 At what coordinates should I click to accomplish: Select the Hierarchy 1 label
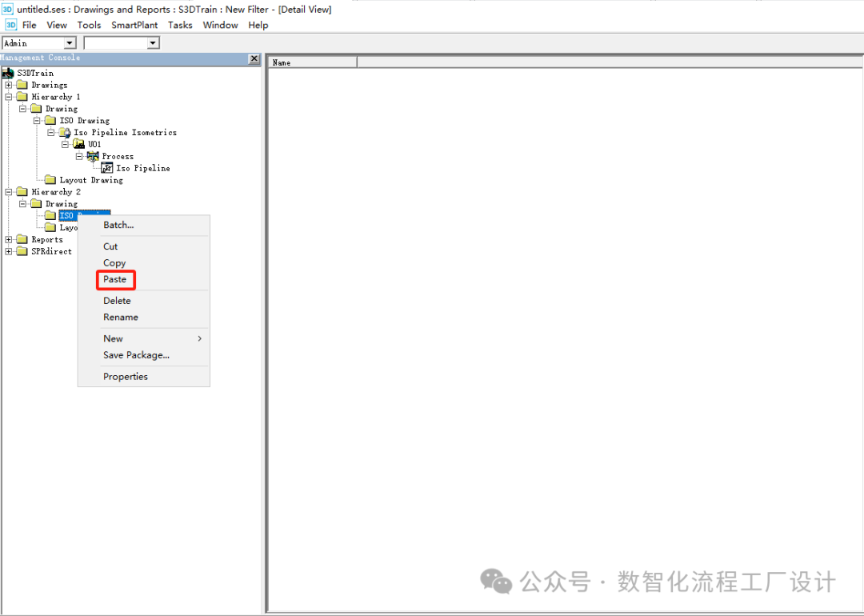56,97
